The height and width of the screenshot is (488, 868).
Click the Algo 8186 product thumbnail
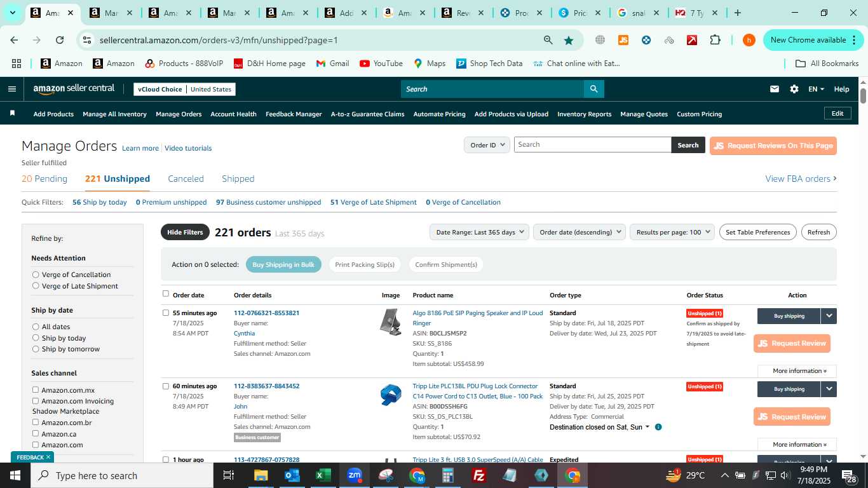pos(391,322)
